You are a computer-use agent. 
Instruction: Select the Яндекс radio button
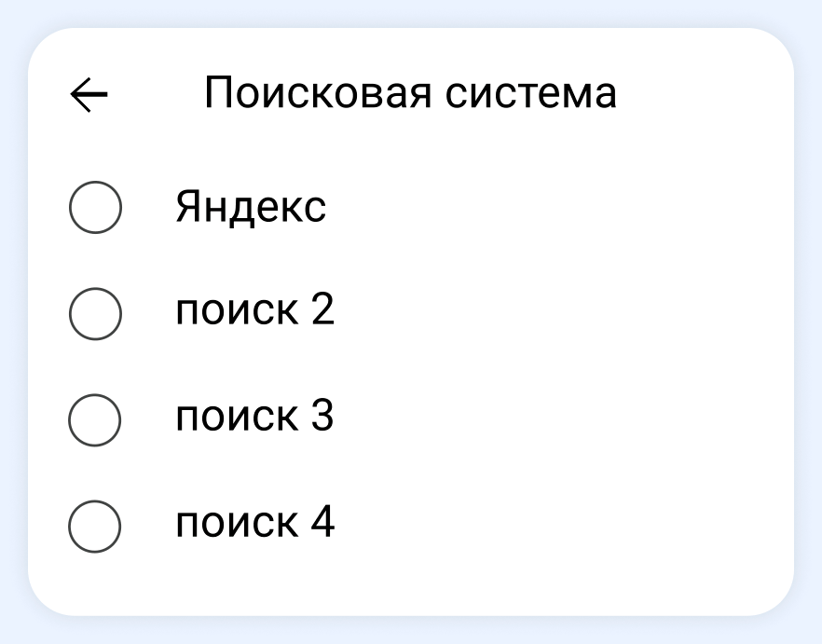click(95, 208)
